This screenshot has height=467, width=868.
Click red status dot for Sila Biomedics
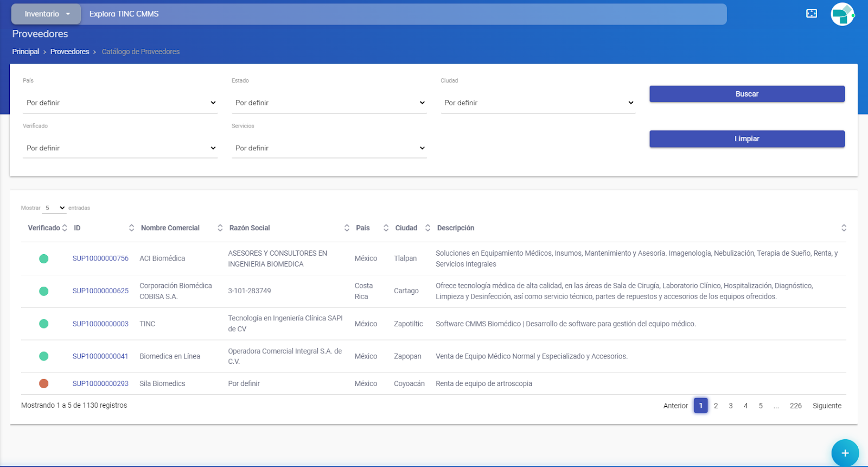pos(44,383)
